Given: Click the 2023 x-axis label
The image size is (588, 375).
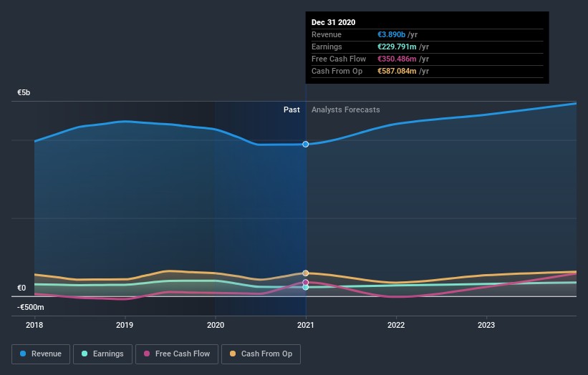Looking at the screenshot, I should [486, 325].
